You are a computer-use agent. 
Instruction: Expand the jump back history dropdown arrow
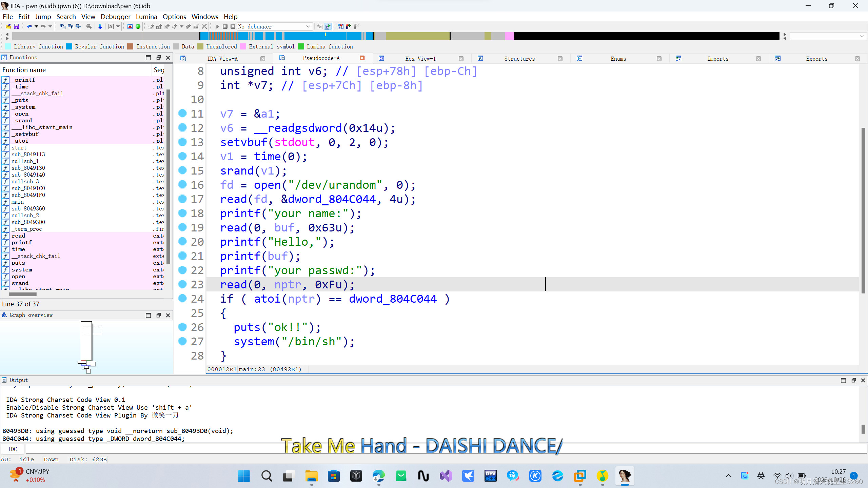pos(36,26)
